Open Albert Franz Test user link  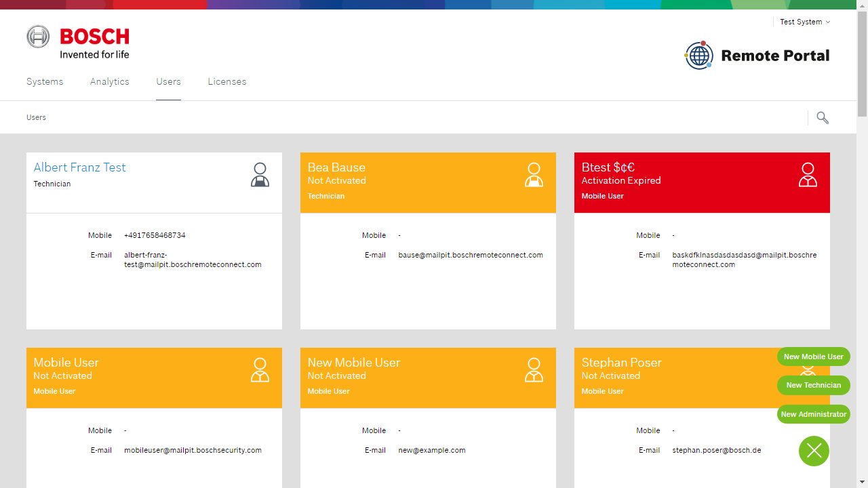click(x=79, y=167)
